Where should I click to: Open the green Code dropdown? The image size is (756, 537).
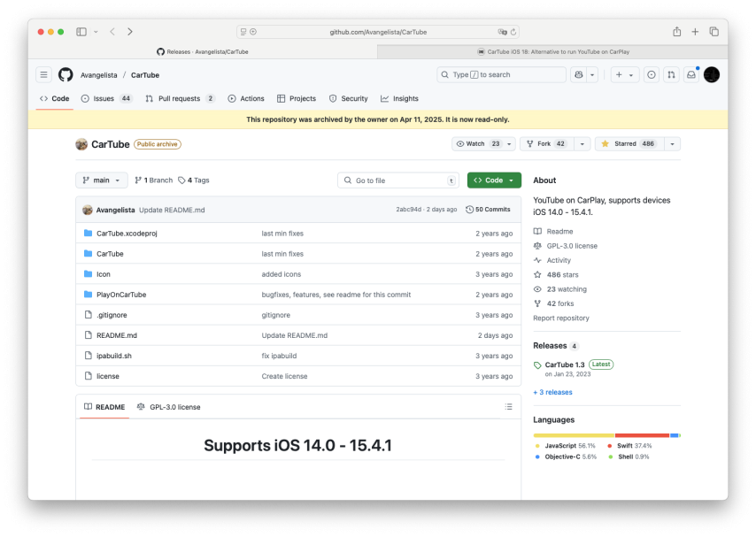494,180
